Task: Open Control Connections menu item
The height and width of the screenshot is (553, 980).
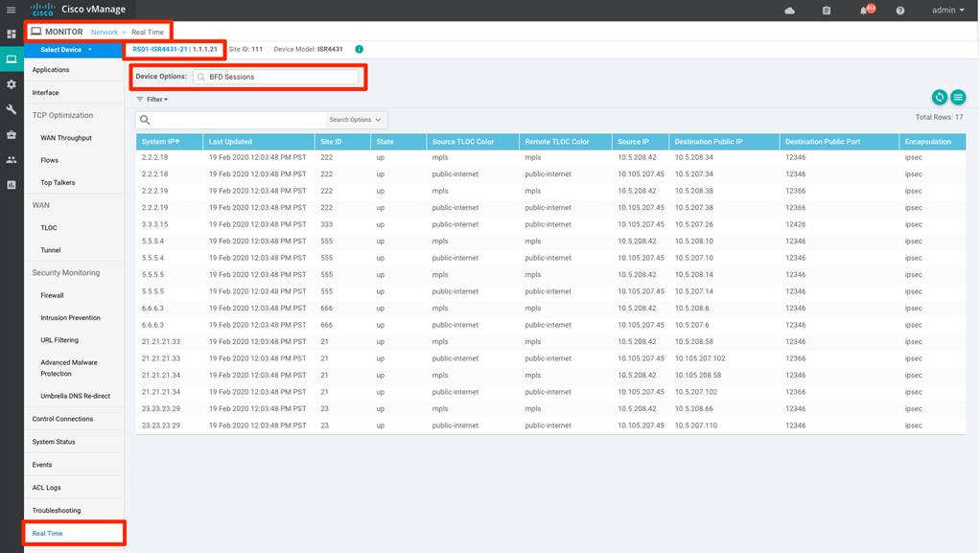Action: pyautogui.click(x=62, y=419)
